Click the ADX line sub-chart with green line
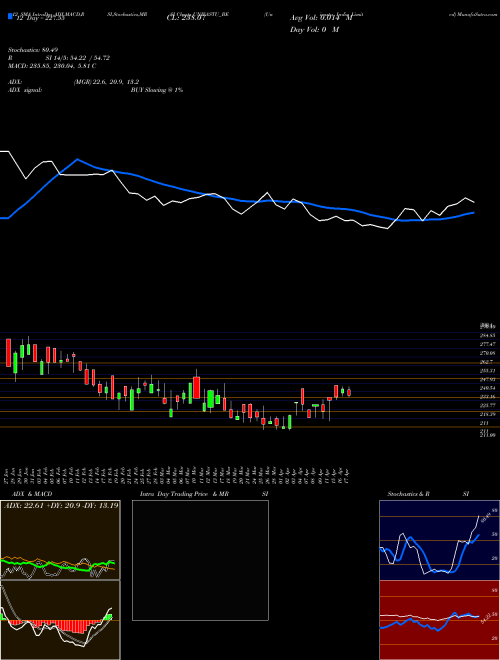 pos(60,540)
